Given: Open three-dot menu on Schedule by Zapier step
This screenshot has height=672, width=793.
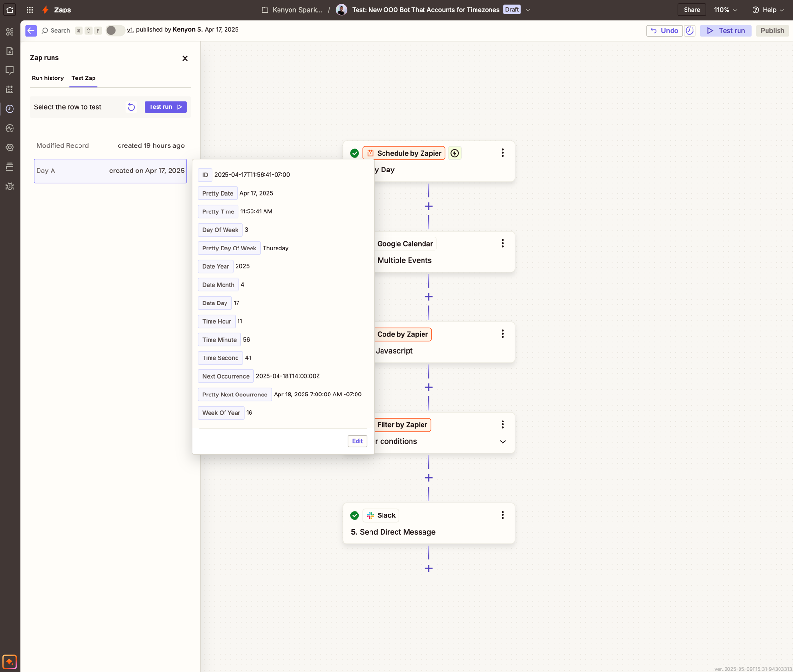Looking at the screenshot, I should coord(502,153).
